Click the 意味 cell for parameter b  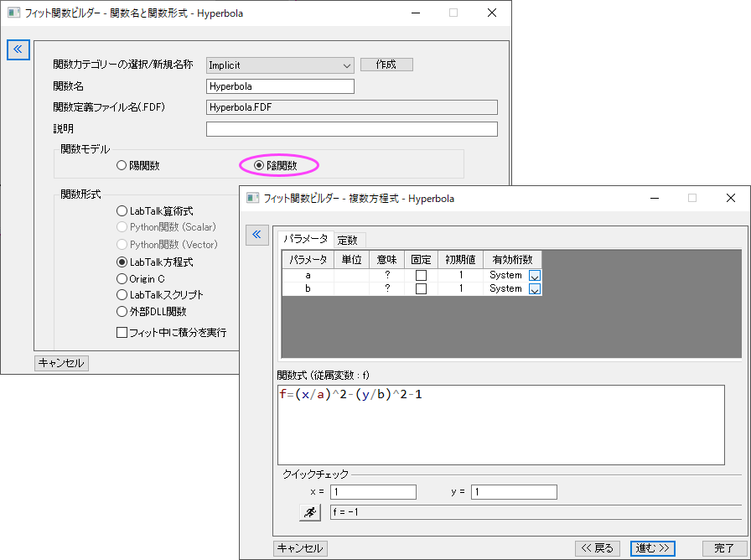tap(387, 289)
